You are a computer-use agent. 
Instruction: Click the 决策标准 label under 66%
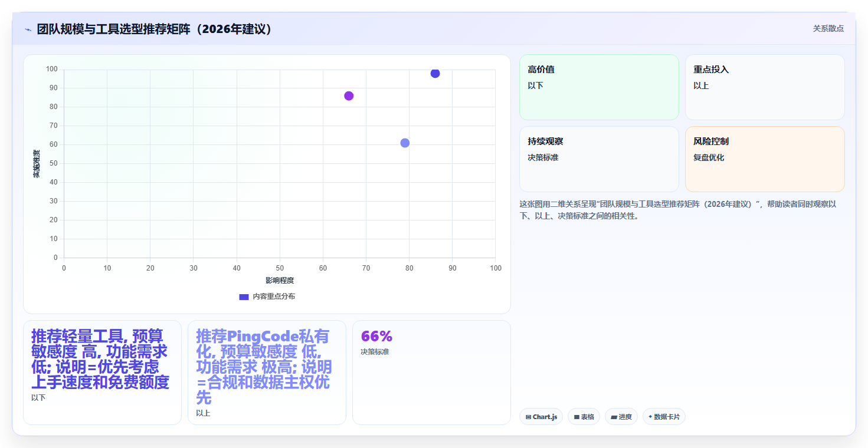click(375, 352)
